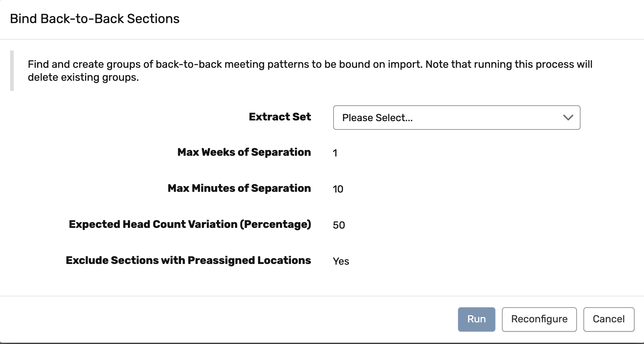Select the 'Max Weeks of Separation' label
Screen dimensions: 644x344
click(244, 152)
